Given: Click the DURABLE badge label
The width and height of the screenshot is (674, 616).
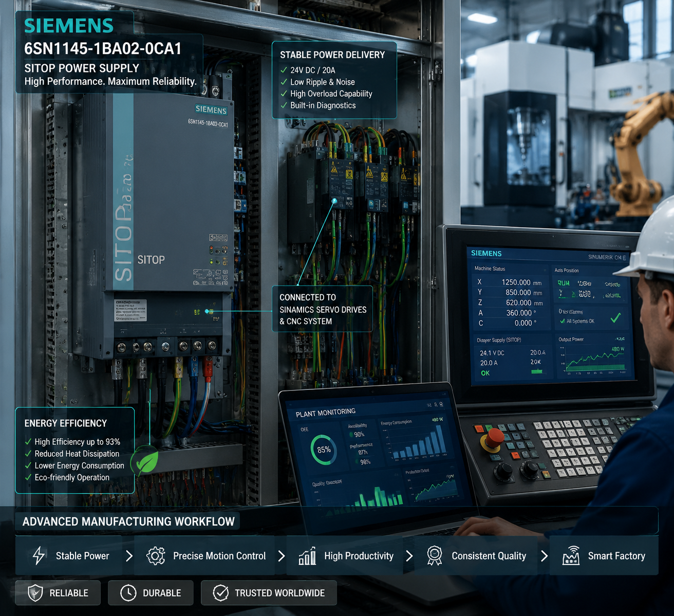Looking at the screenshot, I should [x=162, y=593].
